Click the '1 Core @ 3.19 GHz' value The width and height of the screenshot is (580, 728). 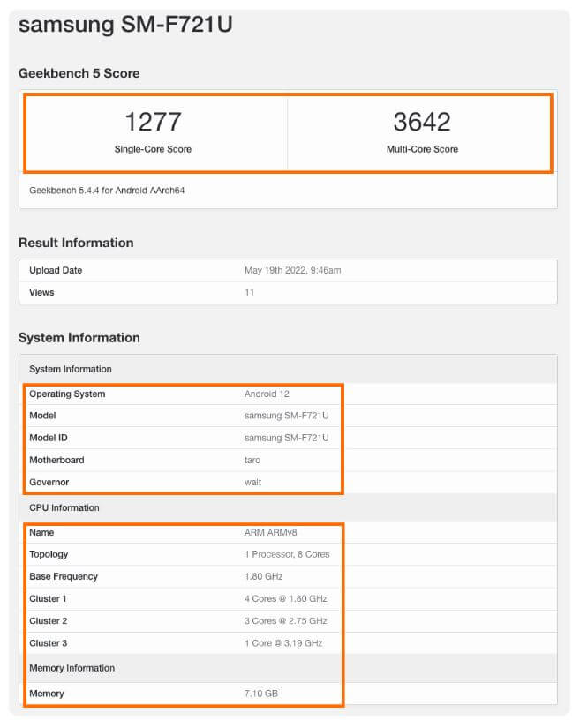click(283, 643)
